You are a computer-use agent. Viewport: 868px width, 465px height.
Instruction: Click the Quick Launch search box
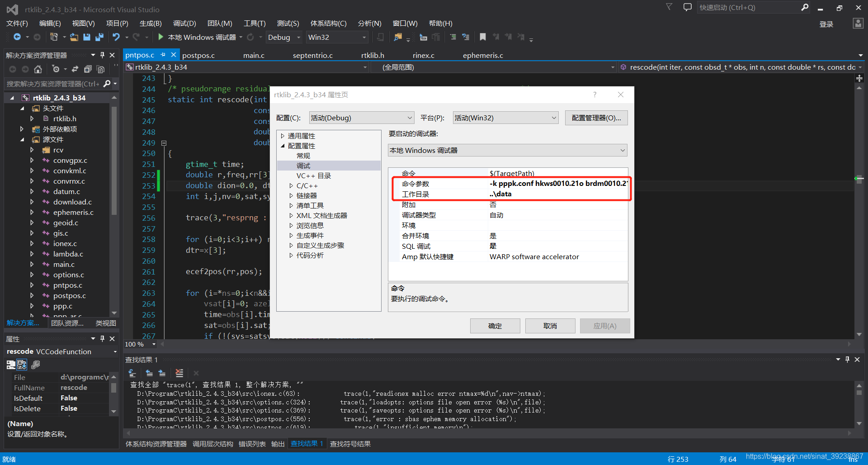click(754, 7)
